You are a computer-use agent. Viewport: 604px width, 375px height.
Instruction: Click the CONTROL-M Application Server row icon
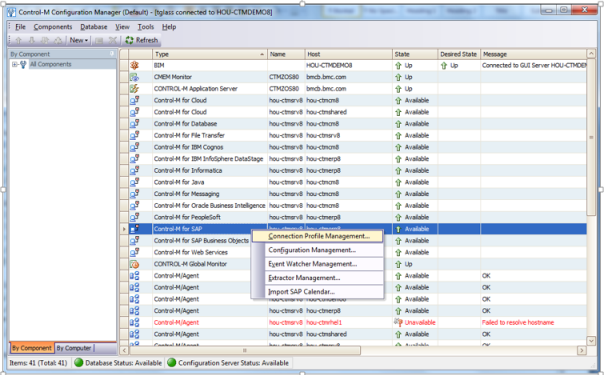point(134,89)
